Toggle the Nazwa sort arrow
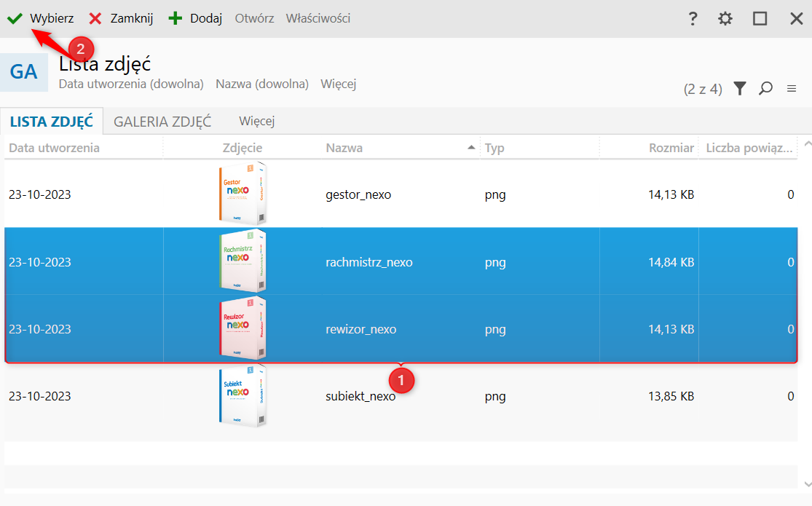The image size is (812, 506). (471, 148)
